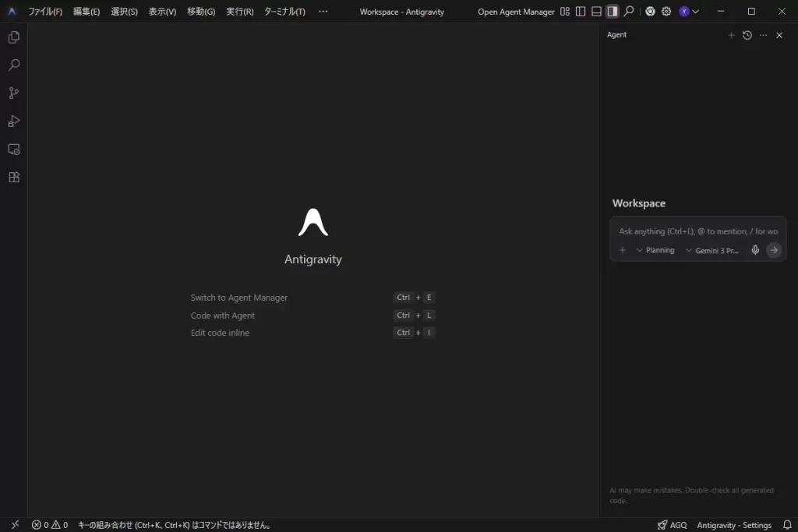This screenshot has width=798, height=532.
Task: Toggle the primary side bar visibility
Action: 581,11
